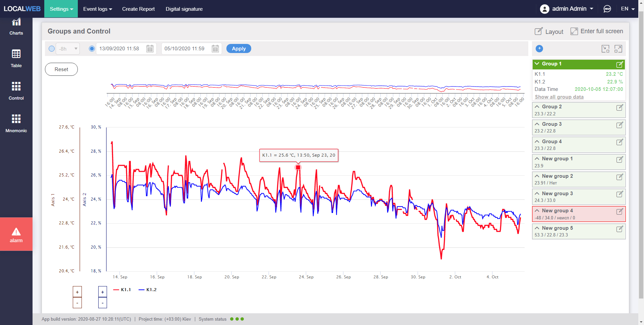644x325 pixels.
Task: Open the Mnemonic view in sidebar
Action: (16, 123)
